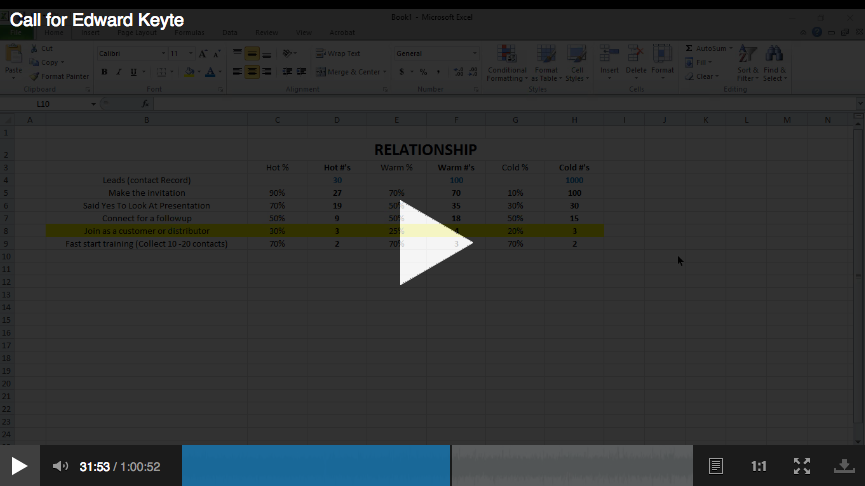
Task: Click the vertical scrollbar of the worksheet
Action: coord(858,276)
